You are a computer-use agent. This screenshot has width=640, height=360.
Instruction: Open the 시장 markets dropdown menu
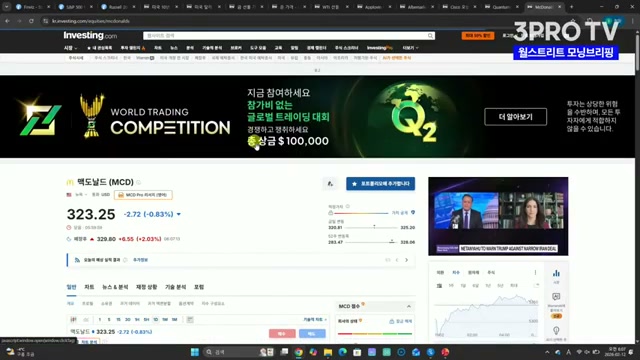point(70,48)
